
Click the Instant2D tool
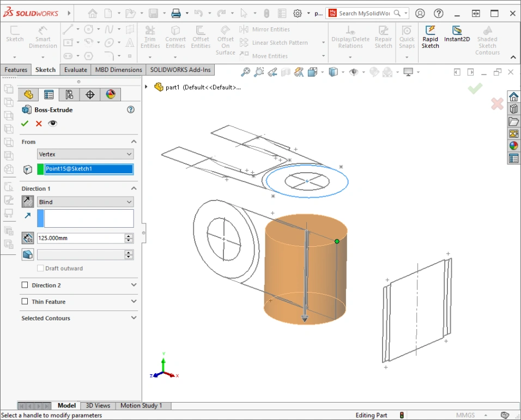(457, 34)
